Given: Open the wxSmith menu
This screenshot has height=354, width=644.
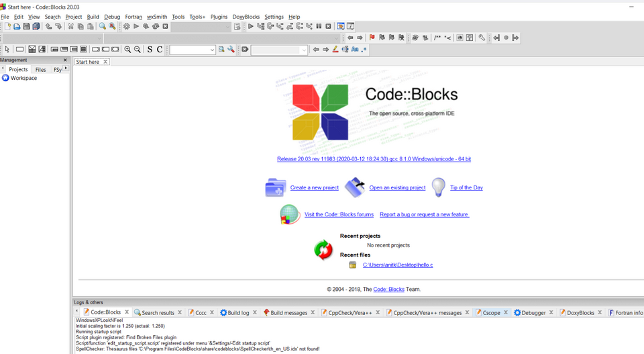Looking at the screenshot, I should (157, 17).
